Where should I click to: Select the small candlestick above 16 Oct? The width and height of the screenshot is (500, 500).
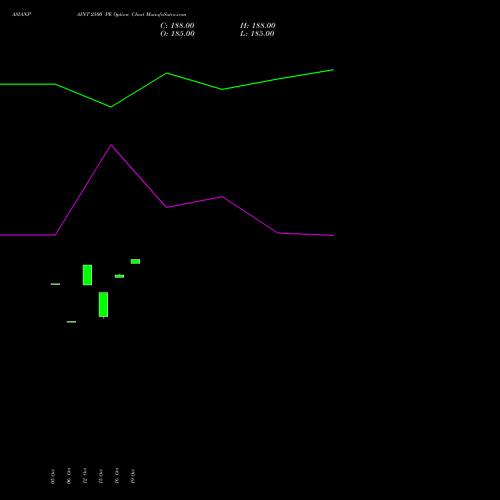coord(119,276)
